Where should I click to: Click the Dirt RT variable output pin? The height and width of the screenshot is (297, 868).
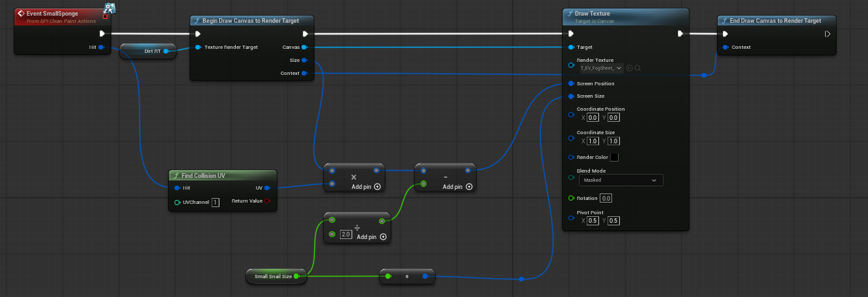[x=167, y=51]
